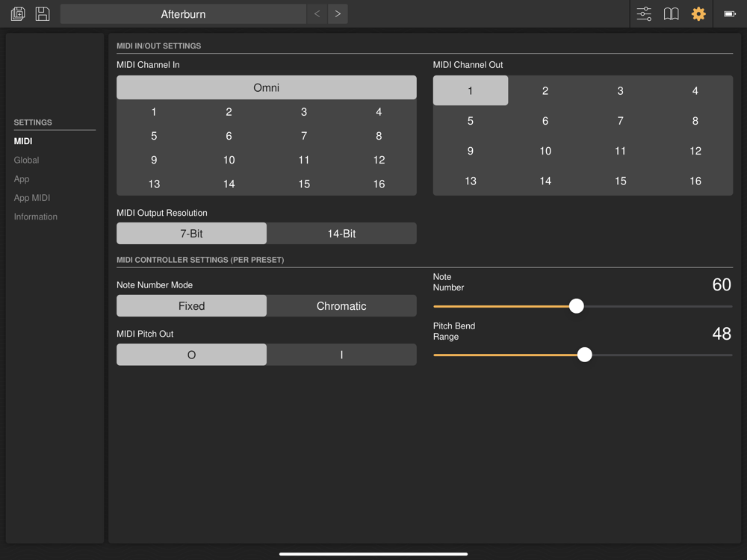Set MIDI Channel In to 2
Viewport: 747px width, 560px height.
click(x=229, y=112)
